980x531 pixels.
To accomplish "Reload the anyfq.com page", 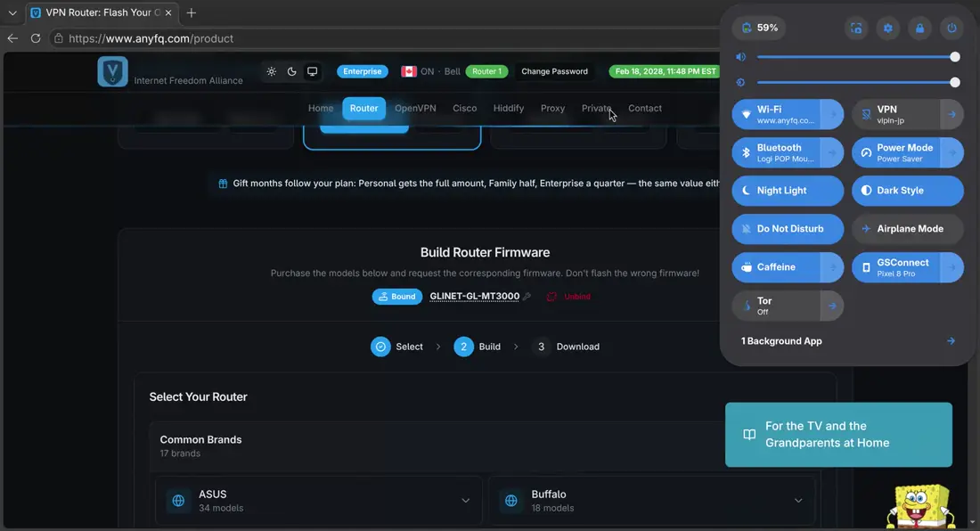I will pyautogui.click(x=36, y=38).
